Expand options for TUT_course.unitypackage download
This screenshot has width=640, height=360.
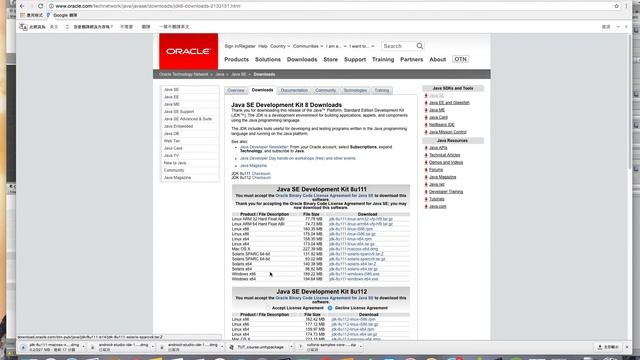(291, 347)
